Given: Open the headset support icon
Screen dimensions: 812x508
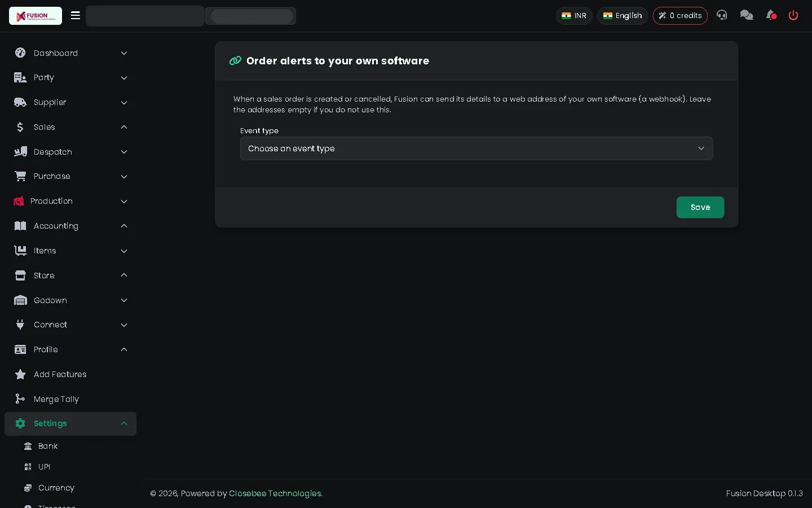Looking at the screenshot, I should pos(722,15).
